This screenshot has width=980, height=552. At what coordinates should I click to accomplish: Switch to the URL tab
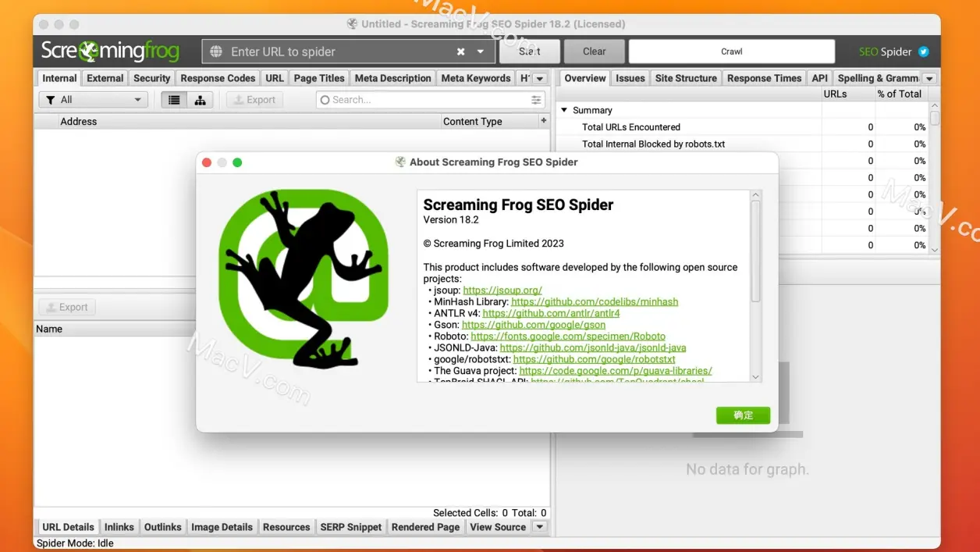[x=275, y=78]
